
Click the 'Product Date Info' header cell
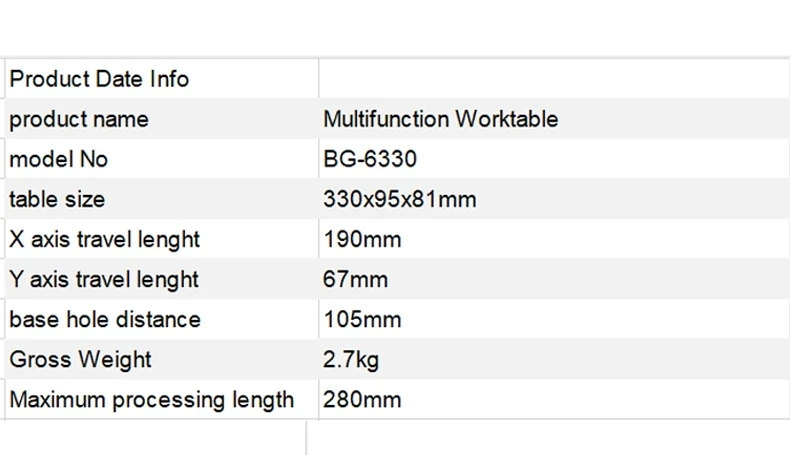(99, 79)
